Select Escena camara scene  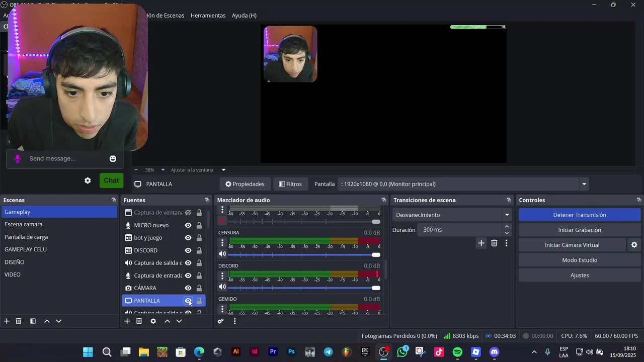pyautogui.click(x=59, y=224)
